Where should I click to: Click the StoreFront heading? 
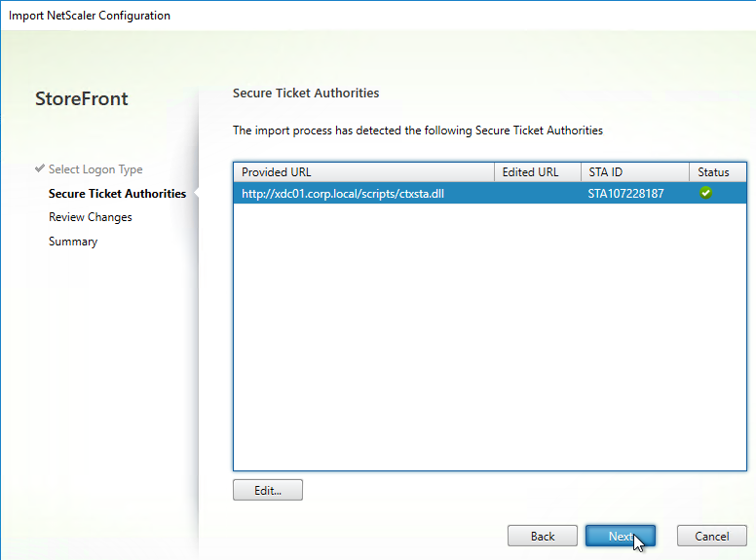click(82, 98)
